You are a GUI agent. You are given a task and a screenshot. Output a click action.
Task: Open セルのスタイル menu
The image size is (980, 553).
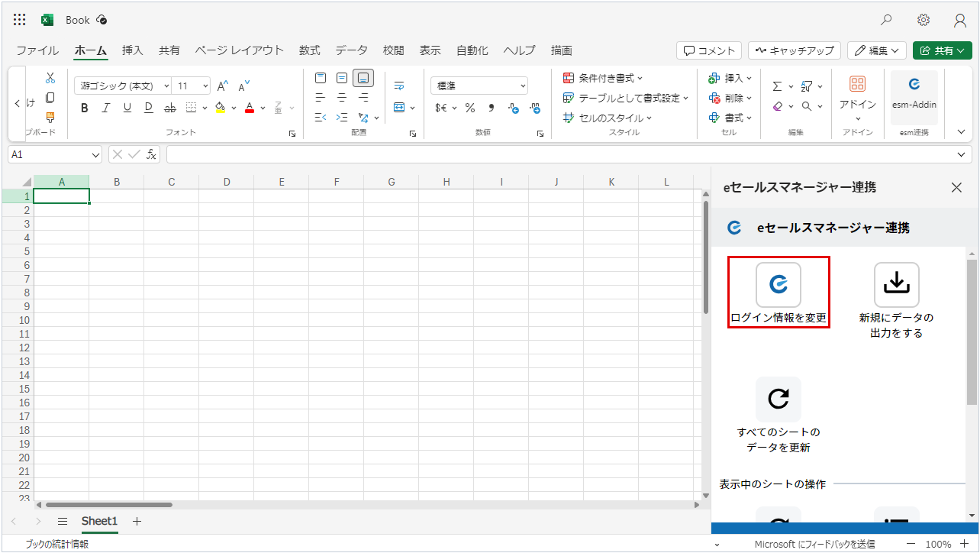point(608,118)
